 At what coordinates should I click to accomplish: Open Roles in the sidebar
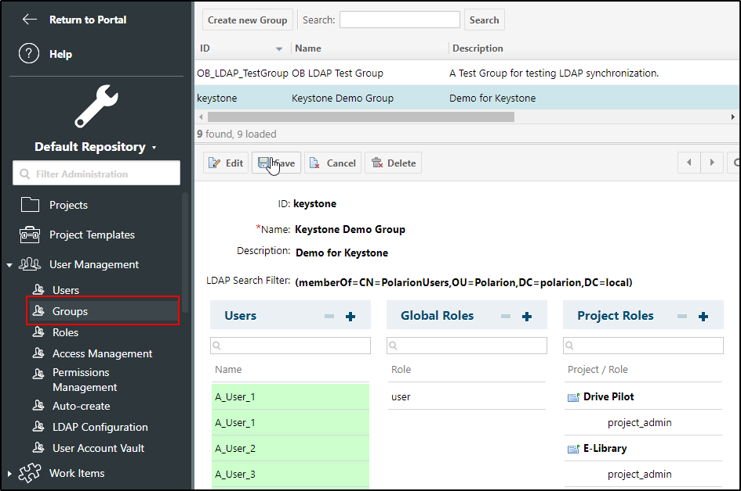[65, 333]
